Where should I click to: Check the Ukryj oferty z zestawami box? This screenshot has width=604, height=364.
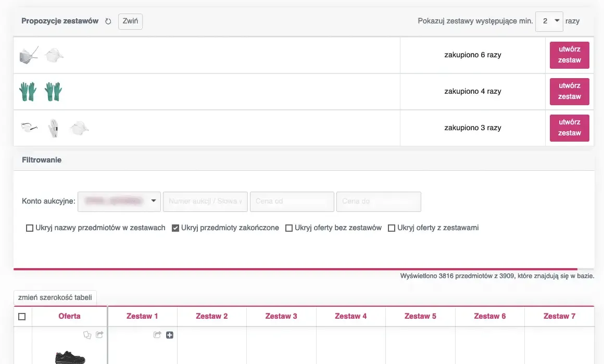tap(392, 228)
